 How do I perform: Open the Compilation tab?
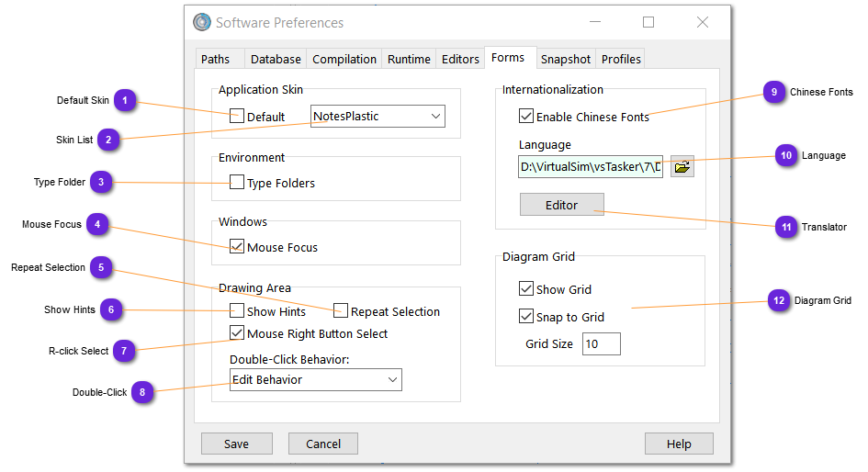344,59
